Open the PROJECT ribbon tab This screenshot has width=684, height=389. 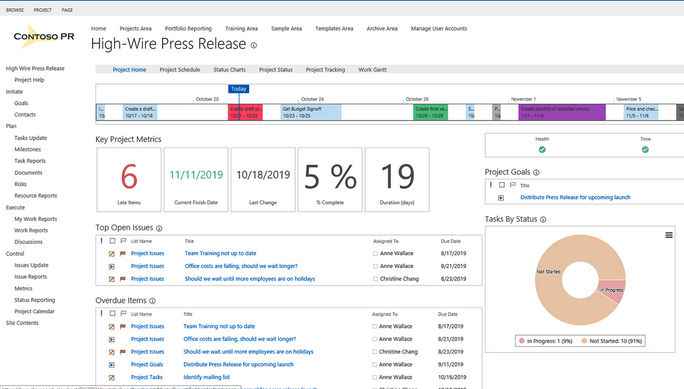click(x=43, y=10)
